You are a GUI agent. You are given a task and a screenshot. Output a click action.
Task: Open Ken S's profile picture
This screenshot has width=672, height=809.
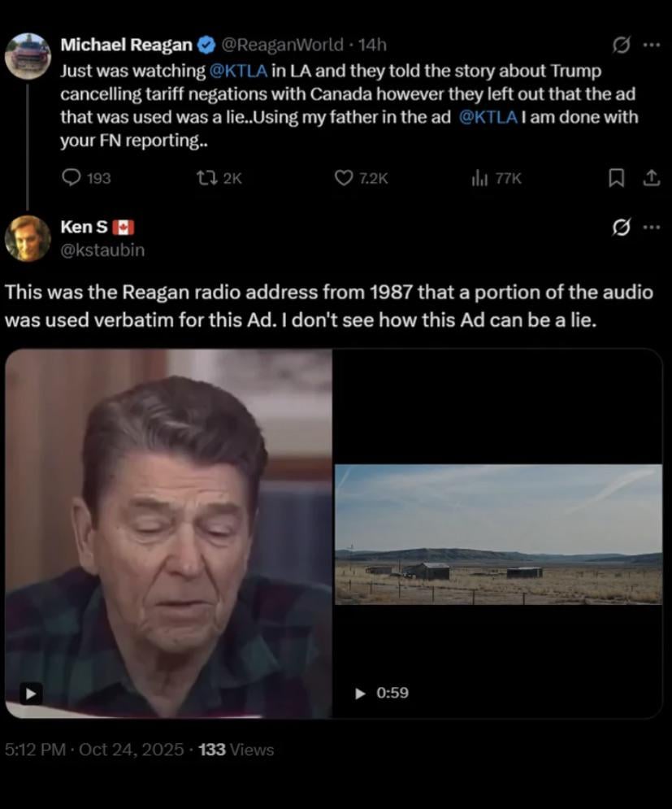[x=28, y=238]
